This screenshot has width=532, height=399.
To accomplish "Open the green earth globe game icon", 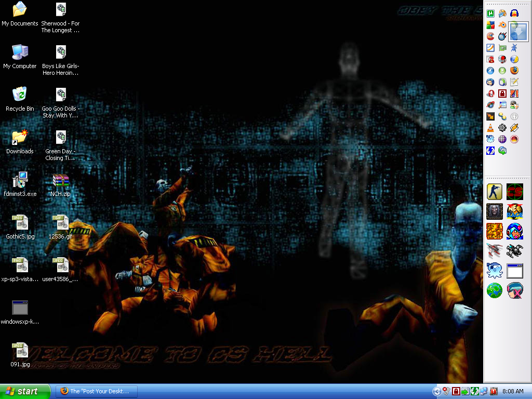I will pos(495,291).
